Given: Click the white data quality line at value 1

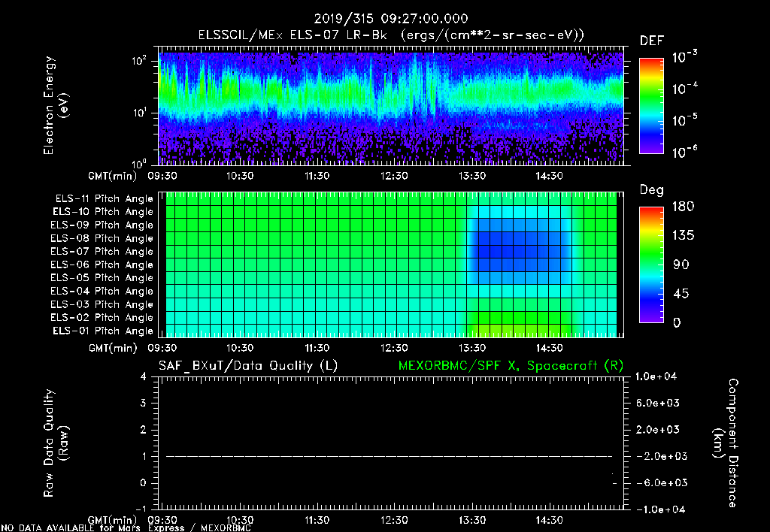Looking at the screenshot, I should tap(390, 456).
